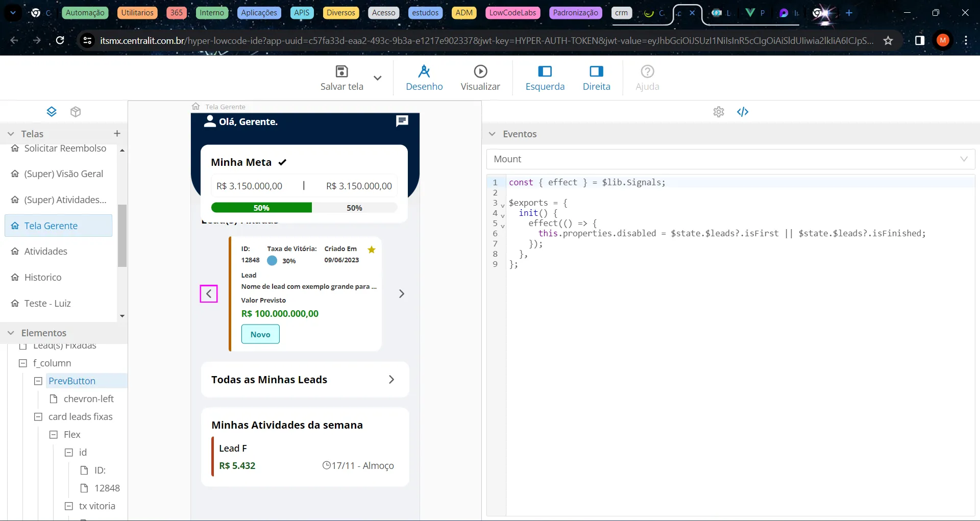This screenshot has width=980, height=521.
Task: Open the code editor icon in right panel
Action: 743,112
